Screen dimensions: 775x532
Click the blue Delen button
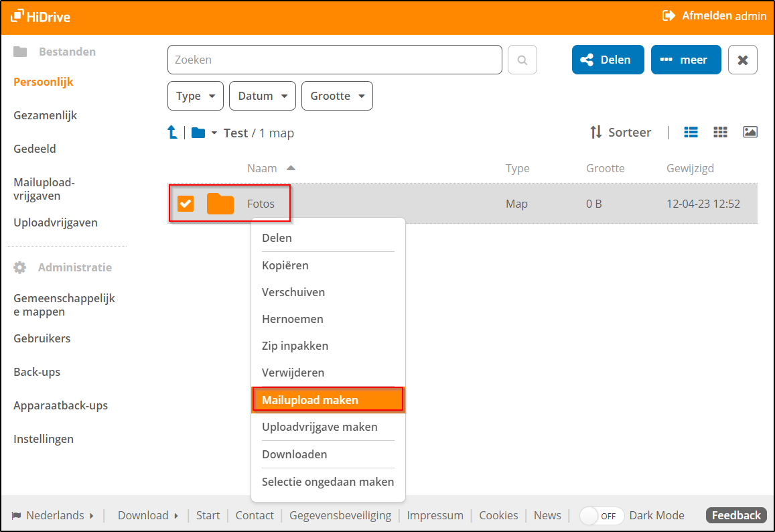tap(608, 59)
